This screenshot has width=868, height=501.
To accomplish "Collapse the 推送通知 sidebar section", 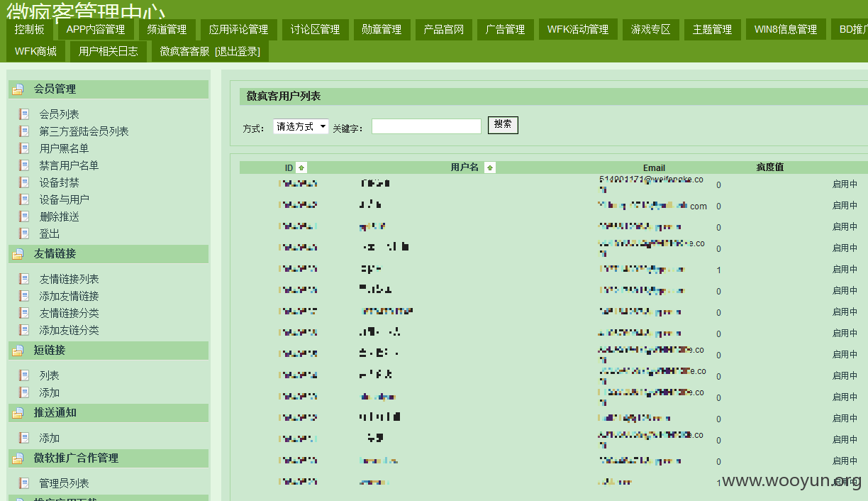I will click(x=108, y=413).
